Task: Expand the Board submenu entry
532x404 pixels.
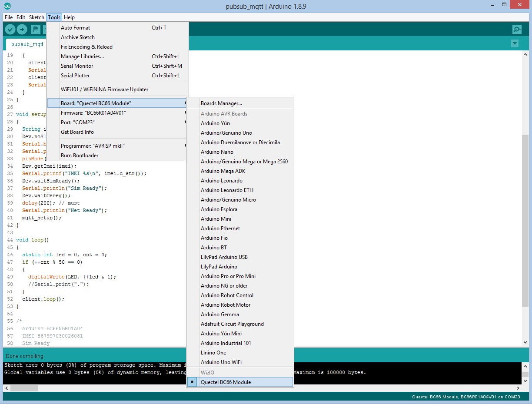Action: click(x=117, y=103)
